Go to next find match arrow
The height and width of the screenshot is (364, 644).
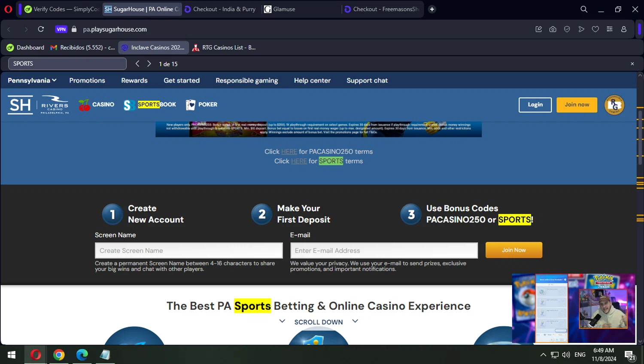[149, 64]
